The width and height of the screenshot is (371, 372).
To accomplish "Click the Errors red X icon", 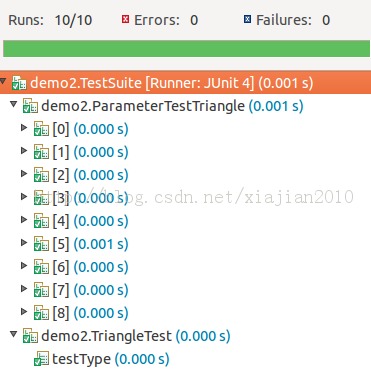I will click(125, 19).
